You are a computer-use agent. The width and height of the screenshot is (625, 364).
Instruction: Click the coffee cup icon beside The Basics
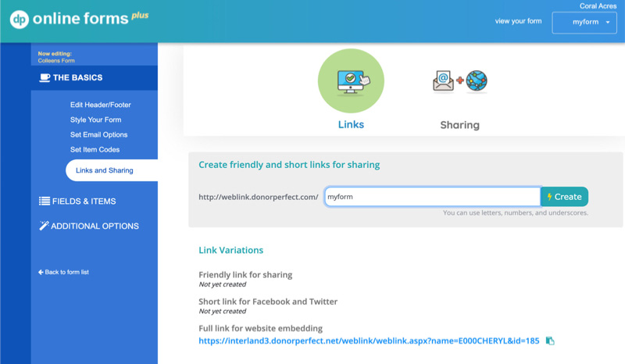coord(45,78)
